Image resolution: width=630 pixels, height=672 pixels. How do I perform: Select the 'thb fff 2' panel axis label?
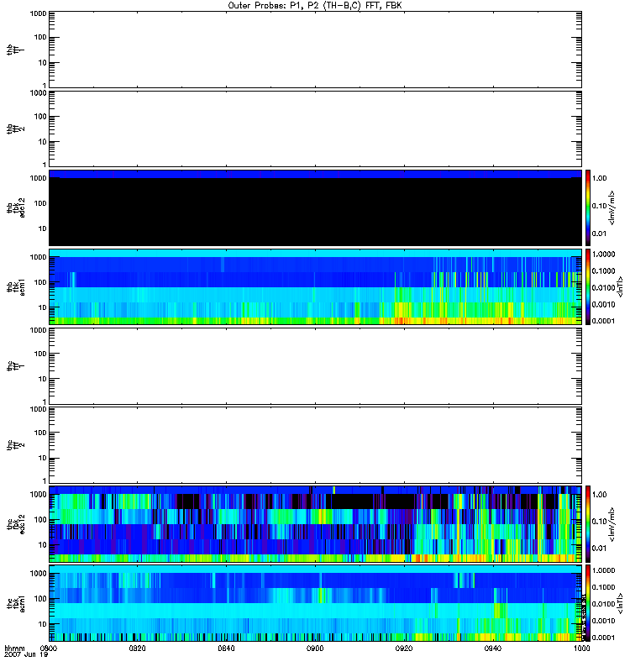[x=15, y=129]
